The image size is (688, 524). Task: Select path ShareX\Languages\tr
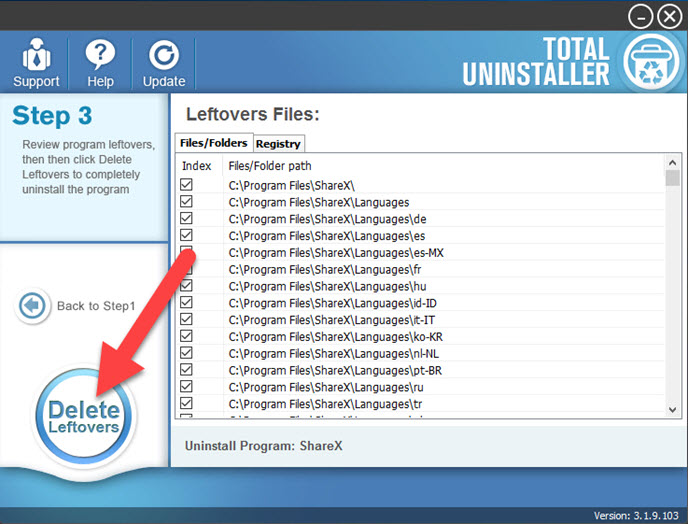tap(325, 404)
